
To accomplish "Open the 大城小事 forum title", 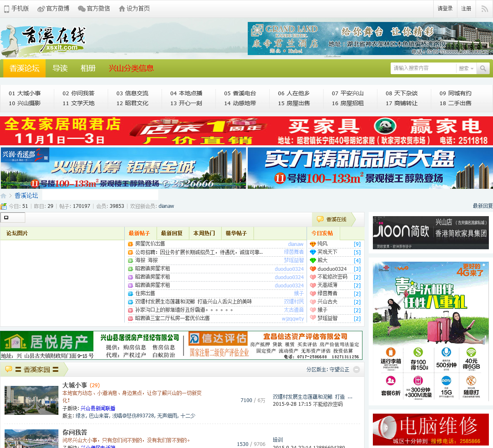I will tap(75, 385).
